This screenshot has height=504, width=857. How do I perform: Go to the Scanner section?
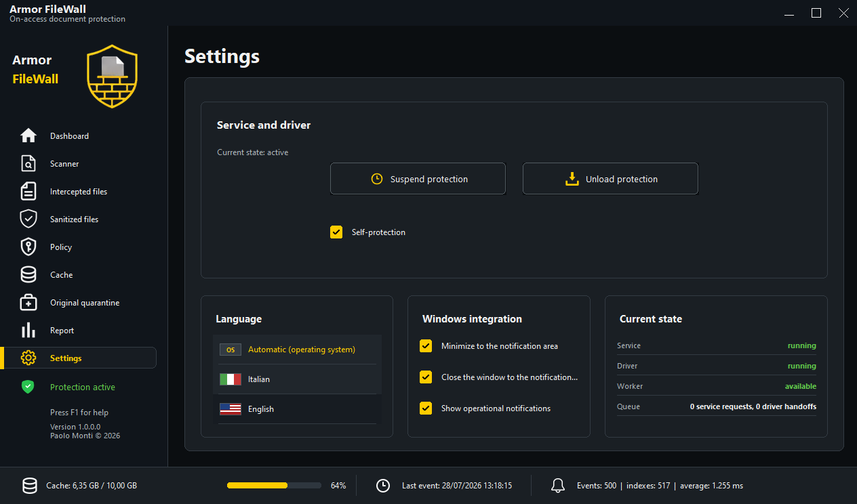64,164
